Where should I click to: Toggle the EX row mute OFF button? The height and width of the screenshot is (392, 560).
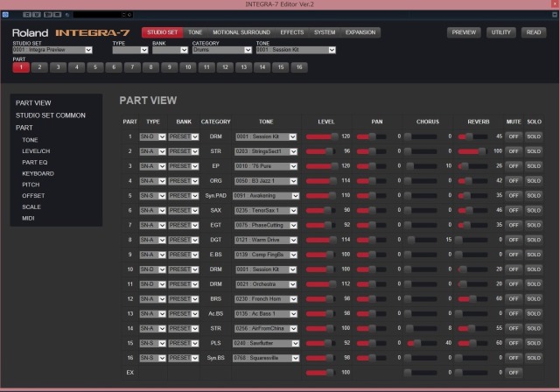click(514, 373)
